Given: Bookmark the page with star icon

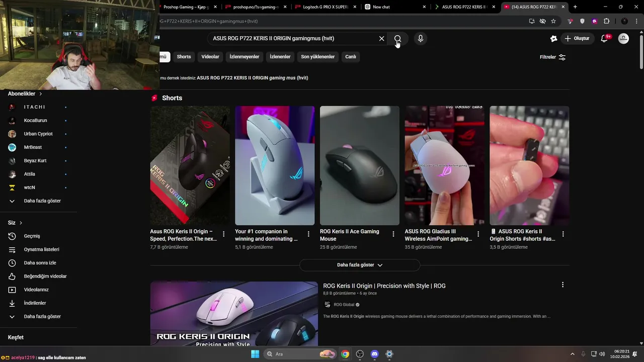Looking at the screenshot, I should (x=553, y=21).
